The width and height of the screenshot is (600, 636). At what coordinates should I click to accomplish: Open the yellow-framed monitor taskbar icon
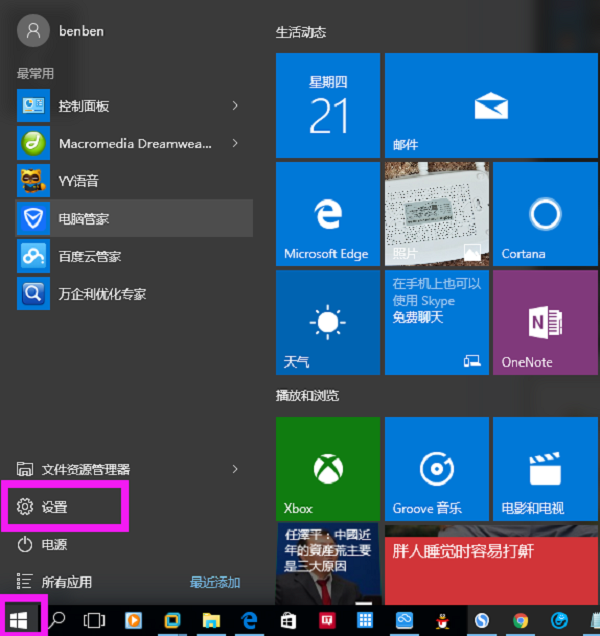click(x=172, y=621)
